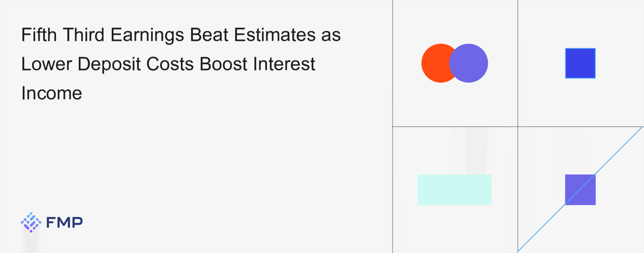Click the FMP diamond logo icon
The width and height of the screenshot is (644, 253).
click(x=31, y=222)
